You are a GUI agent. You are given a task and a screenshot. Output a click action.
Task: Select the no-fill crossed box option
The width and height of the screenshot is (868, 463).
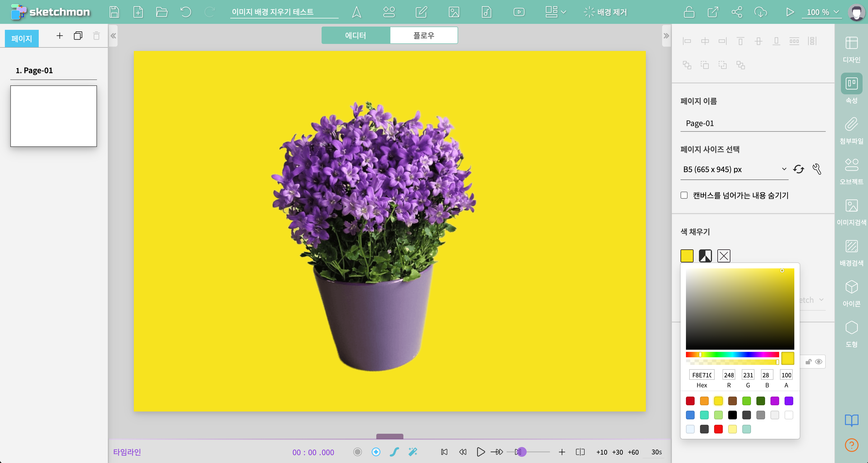(x=724, y=256)
